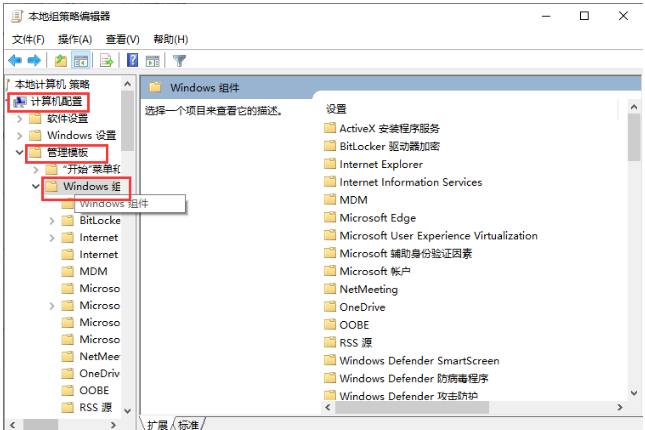Open RSS 源 folder in right list
645x430 pixels.
pyautogui.click(x=356, y=343)
